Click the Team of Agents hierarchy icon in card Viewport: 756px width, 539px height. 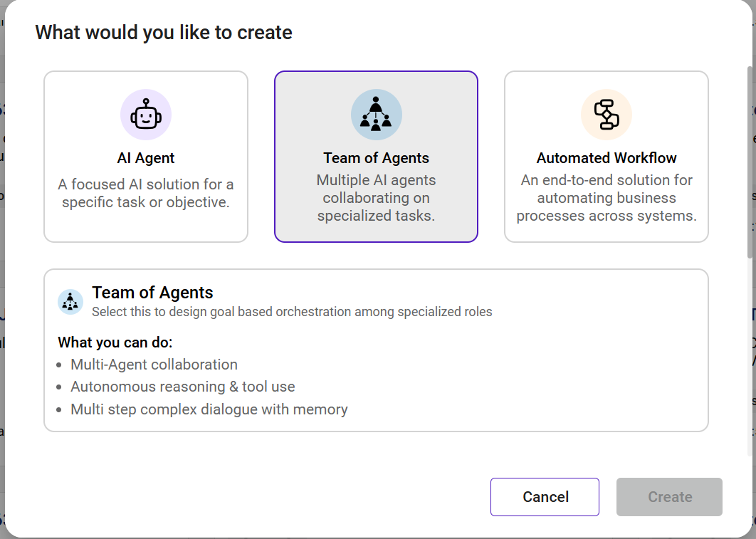tap(376, 114)
